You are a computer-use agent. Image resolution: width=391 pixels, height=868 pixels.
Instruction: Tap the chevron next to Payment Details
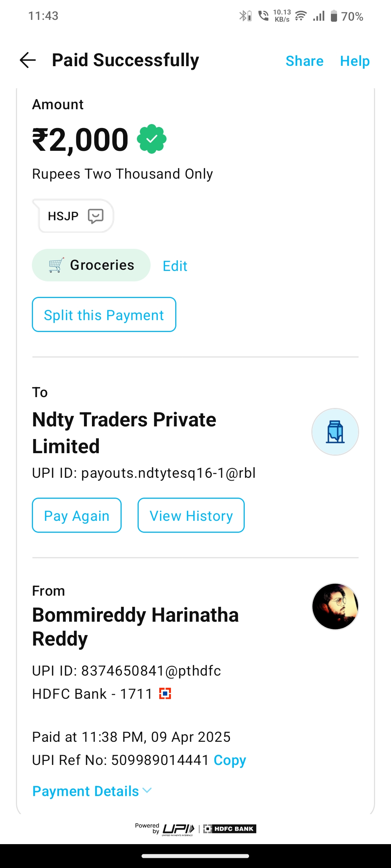tap(147, 791)
